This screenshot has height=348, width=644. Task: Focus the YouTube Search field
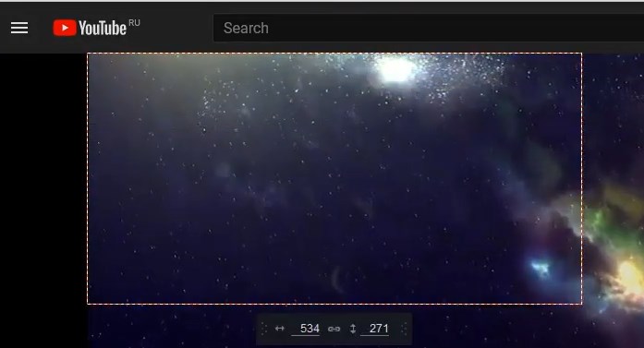tap(429, 28)
